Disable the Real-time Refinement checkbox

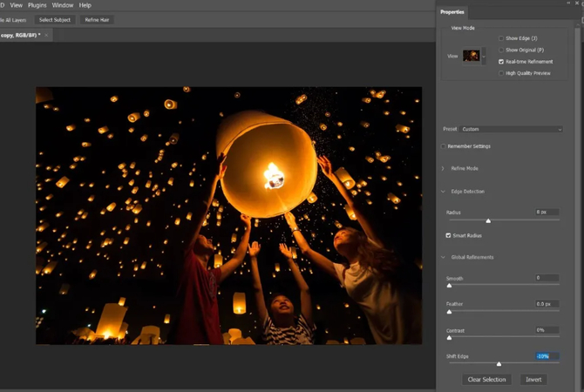tap(501, 62)
